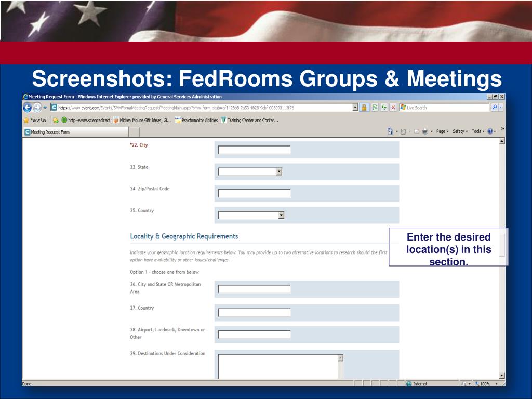Viewport: 532px width, 399px height.
Task: Click the Feeds icon in command bar
Action: [x=403, y=131]
